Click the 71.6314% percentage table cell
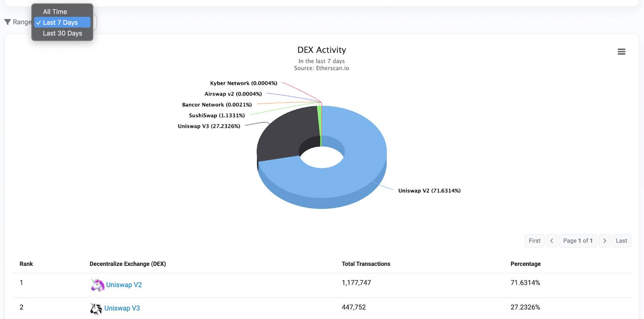 coord(525,283)
